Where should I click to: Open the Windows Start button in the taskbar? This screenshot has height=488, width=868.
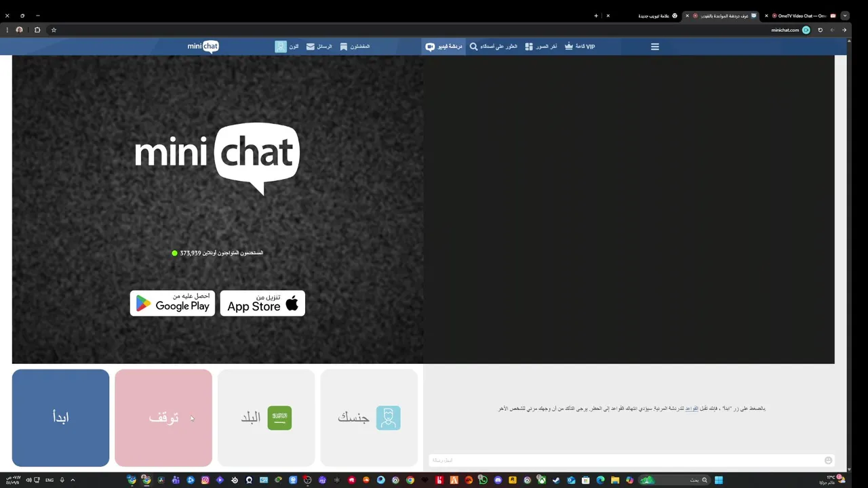[719, 480]
